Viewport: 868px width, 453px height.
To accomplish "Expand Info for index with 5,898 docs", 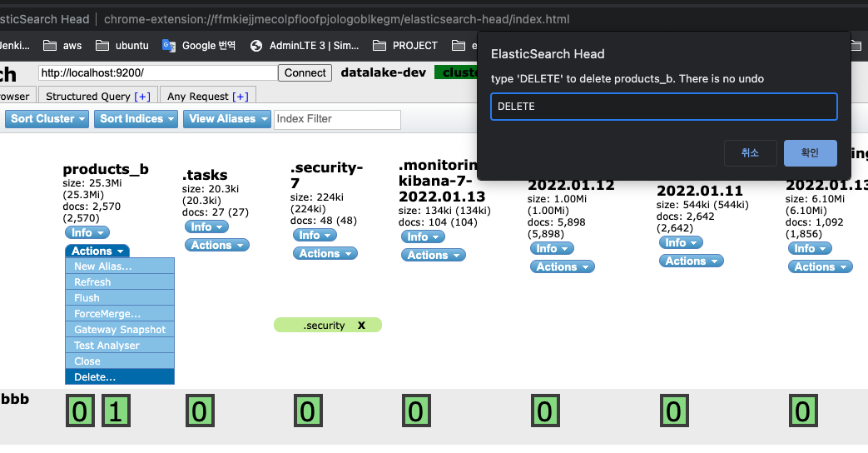I will pyautogui.click(x=552, y=249).
